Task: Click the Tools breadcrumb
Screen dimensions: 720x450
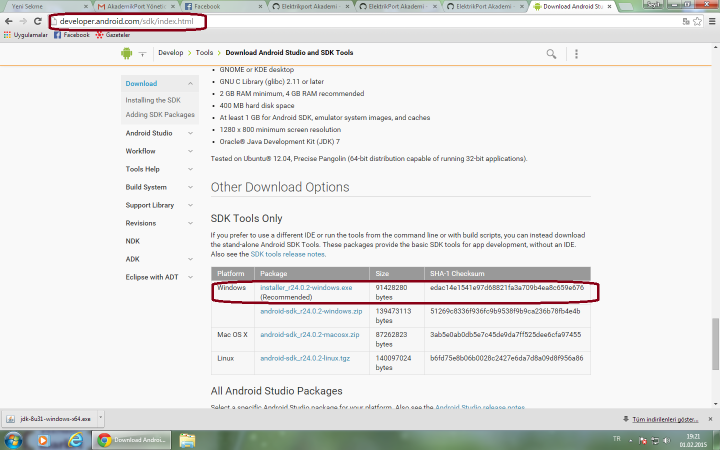Action: click(204, 53)
